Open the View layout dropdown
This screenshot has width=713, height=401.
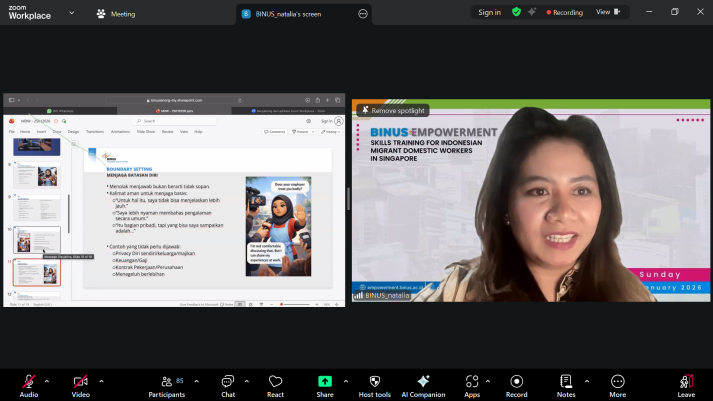click(x=607, y=12)
